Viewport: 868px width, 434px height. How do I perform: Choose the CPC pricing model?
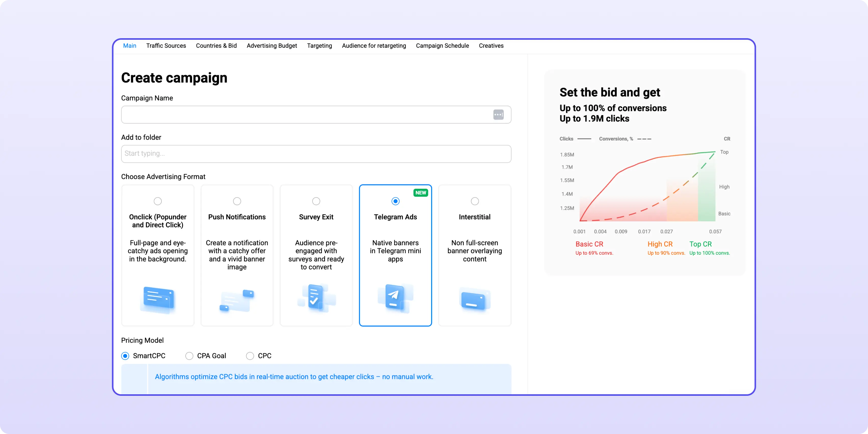(x=250, y=356)
